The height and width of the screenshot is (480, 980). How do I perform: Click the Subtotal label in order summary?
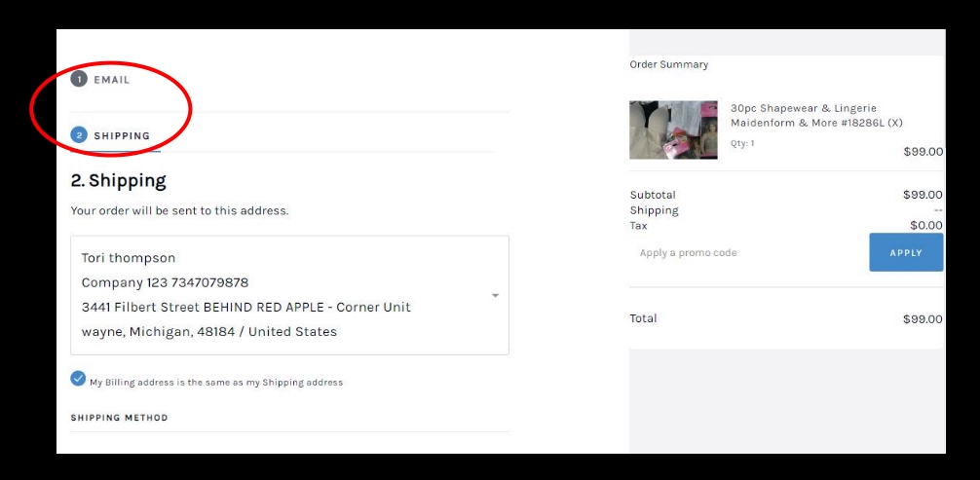(653, 195)
